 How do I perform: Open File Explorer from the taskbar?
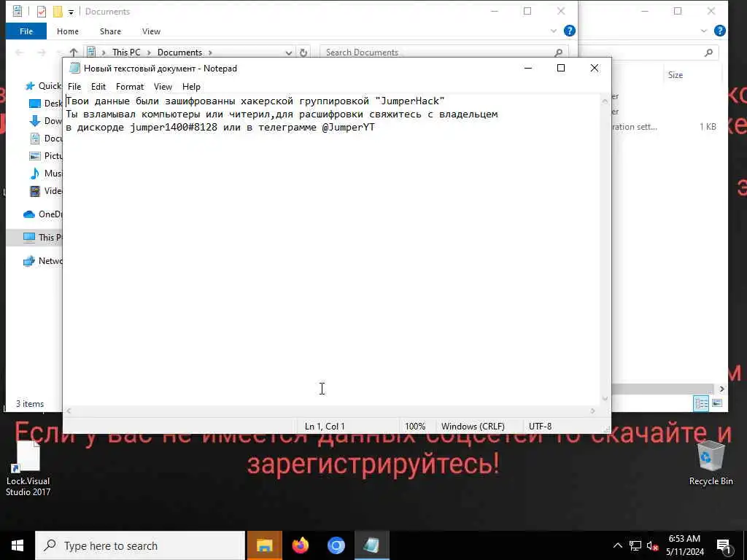coord(264,545)
